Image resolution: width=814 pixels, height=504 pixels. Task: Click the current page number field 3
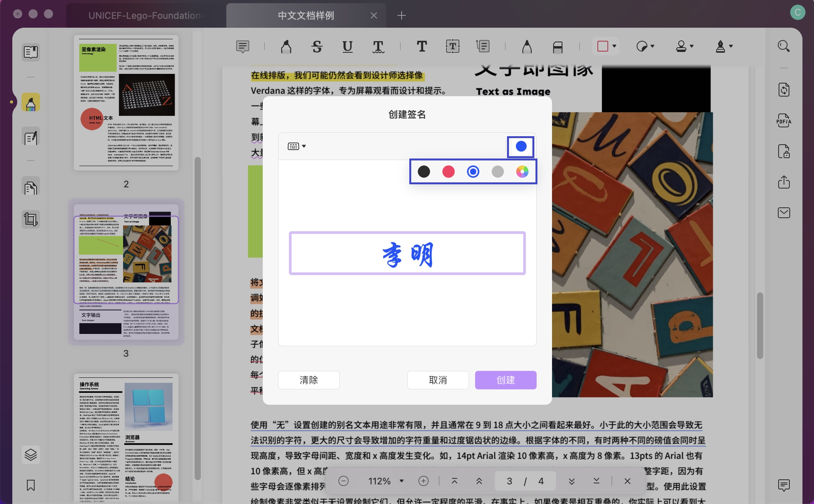pyautogui.click(x=509, y=481)
